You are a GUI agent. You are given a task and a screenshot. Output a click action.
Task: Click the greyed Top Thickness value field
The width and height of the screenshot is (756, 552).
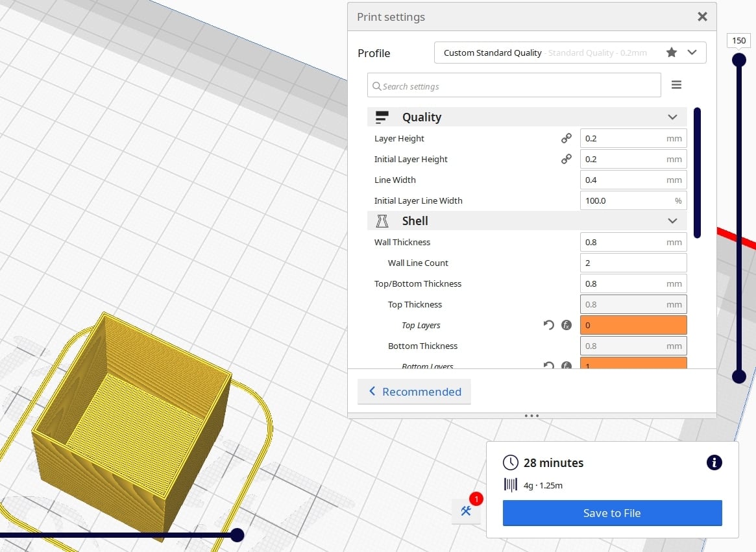tap(633, 304)
